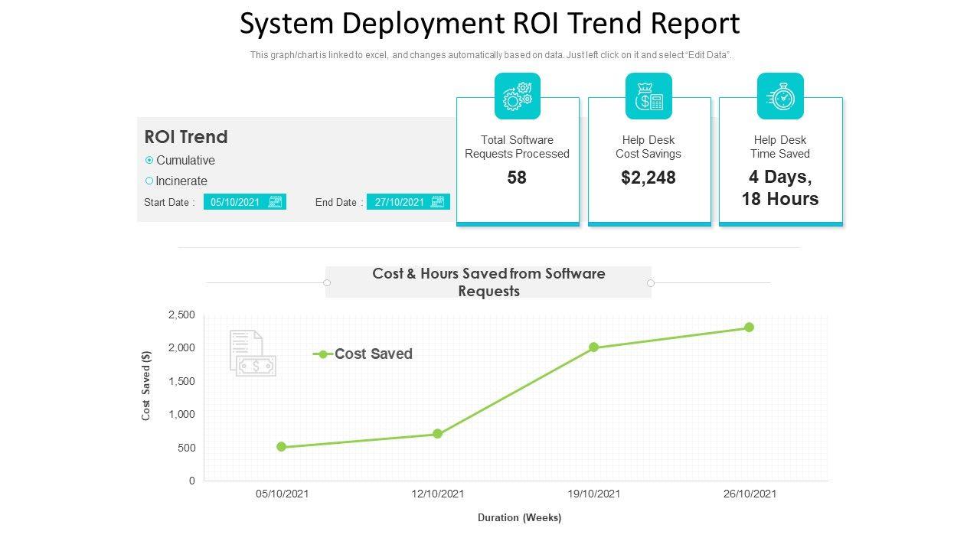Click the gears icon above Total Software Requests
Image resolution: width=980 pixels, height=551 pixels.
pos(517,96)
